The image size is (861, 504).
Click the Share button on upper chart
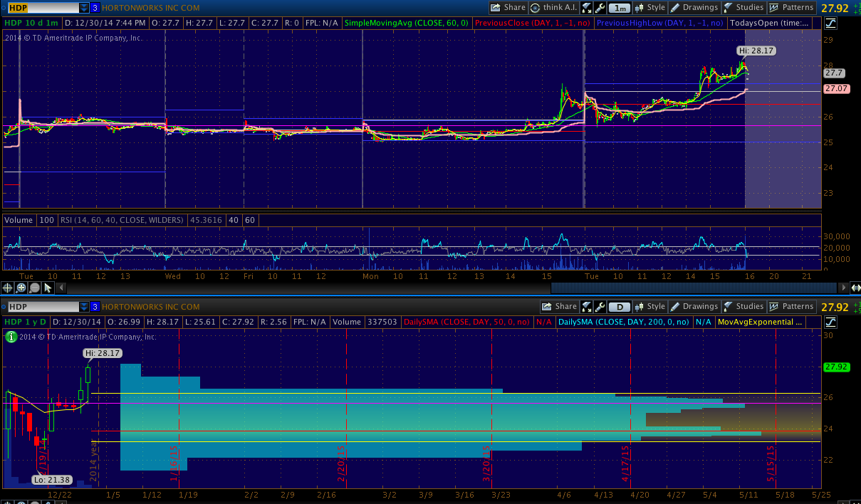coord(508,8)
